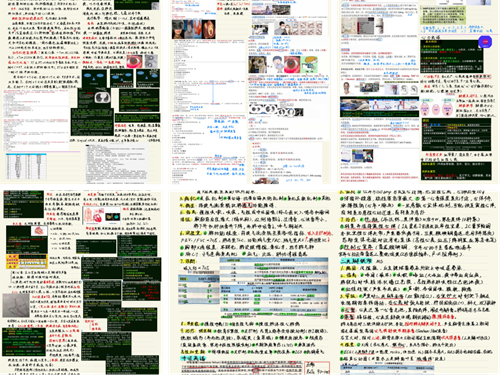Screen dimensions: 500x375
Task: Click the floating purple recorder button
Action: pos(485,42)
